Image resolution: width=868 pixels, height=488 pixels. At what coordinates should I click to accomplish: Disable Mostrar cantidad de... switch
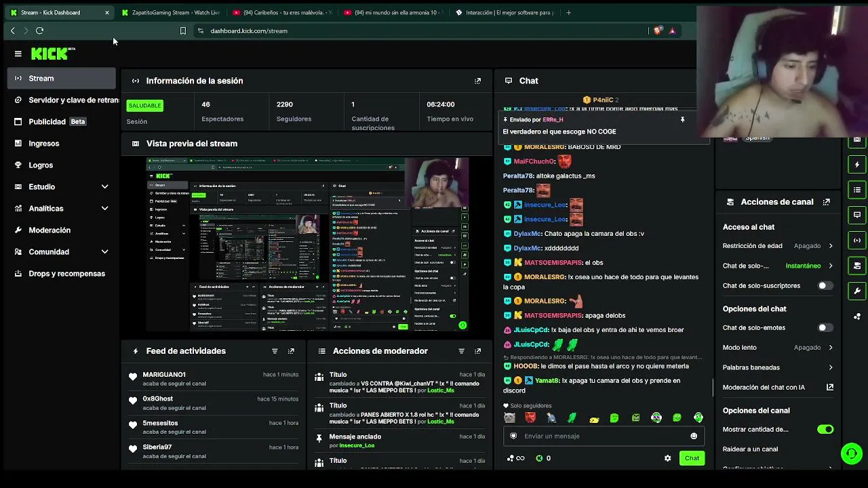pyautogui.click(x=825, y=430)
